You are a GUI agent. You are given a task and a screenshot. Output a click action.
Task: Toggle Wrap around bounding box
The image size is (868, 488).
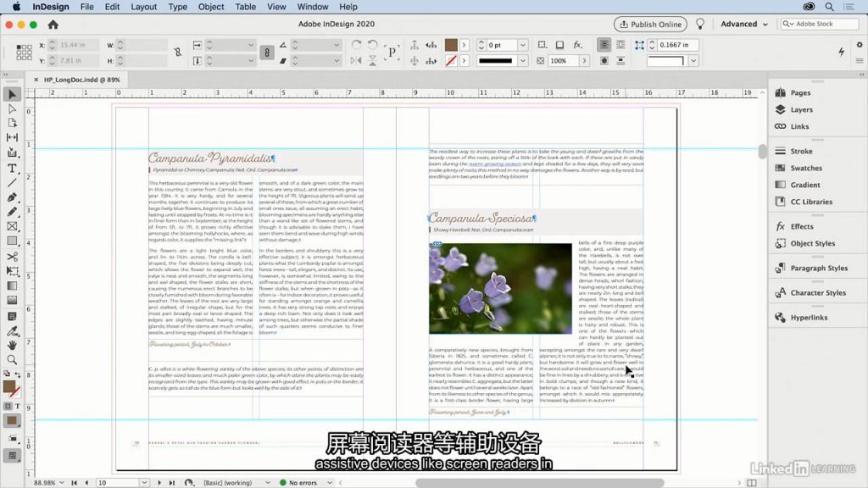(620, 45)
